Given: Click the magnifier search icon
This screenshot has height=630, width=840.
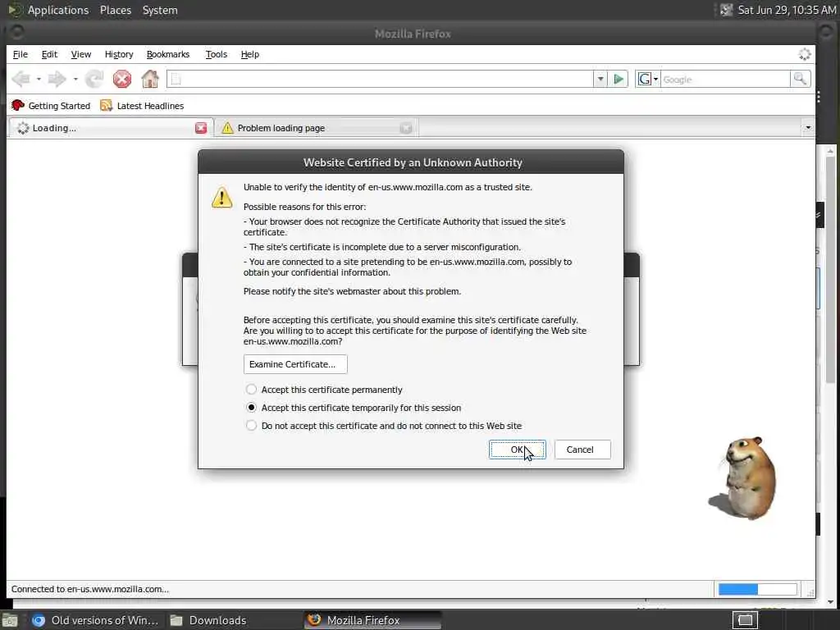Looking at the screenshot, I should pos(800,80).
